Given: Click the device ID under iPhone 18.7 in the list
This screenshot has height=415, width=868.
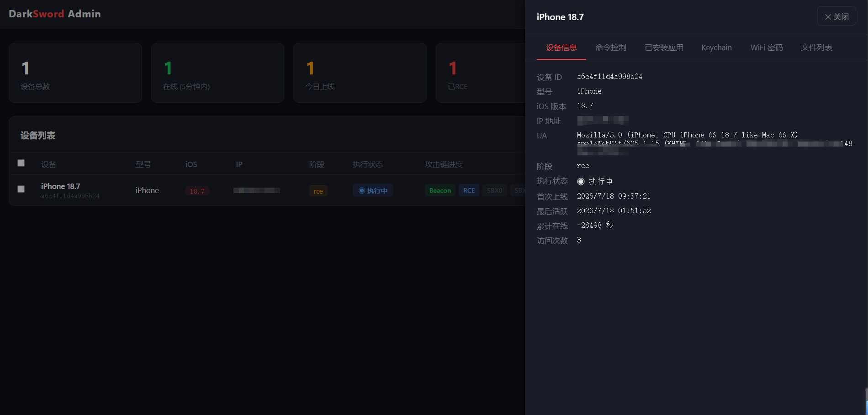Looking at the screenshot, I should (x=70, y=196).
